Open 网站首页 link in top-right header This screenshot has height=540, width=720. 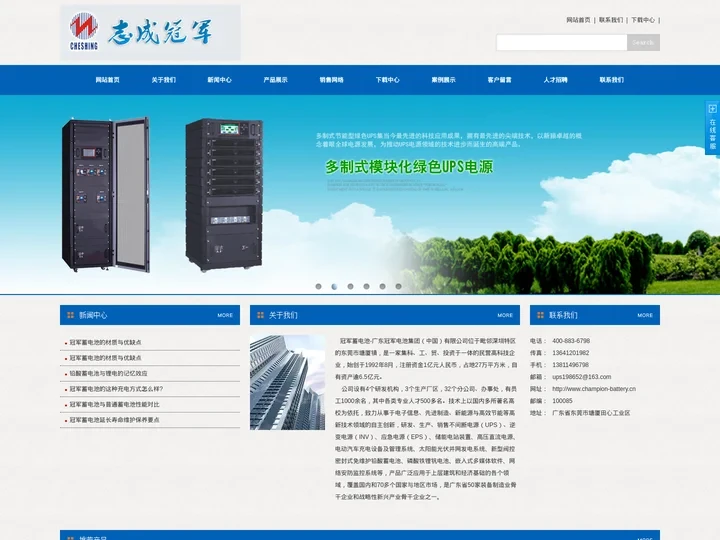point(578,20)
